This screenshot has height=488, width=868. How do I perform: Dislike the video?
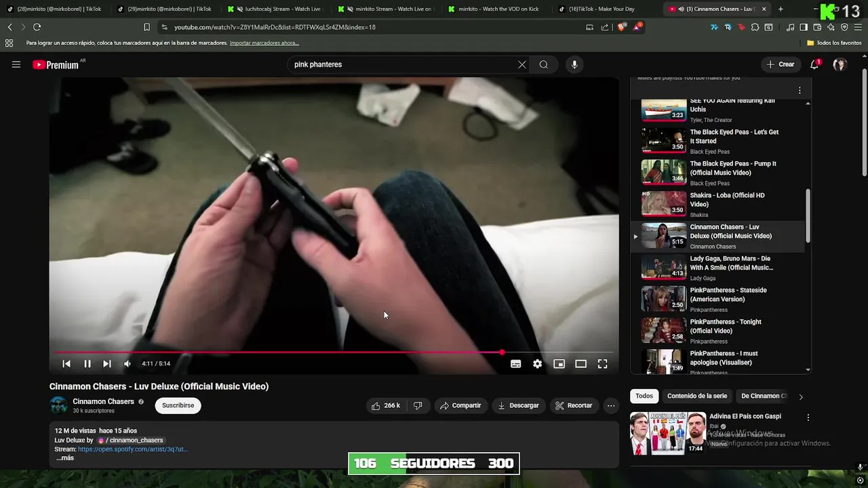pos(418,405)
